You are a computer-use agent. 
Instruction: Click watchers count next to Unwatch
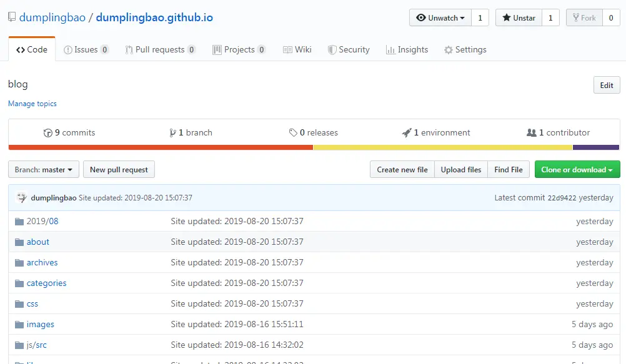(480, 17)
